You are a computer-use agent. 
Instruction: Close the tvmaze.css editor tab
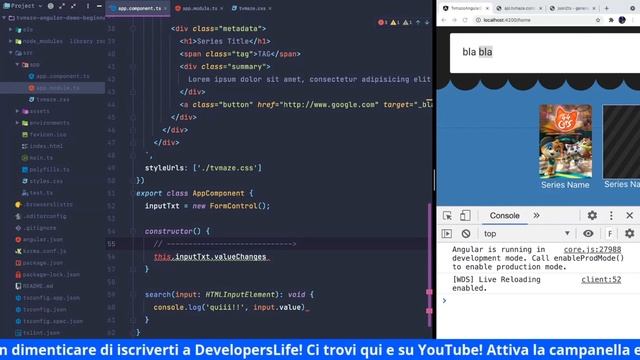click(x=270, y=9)
